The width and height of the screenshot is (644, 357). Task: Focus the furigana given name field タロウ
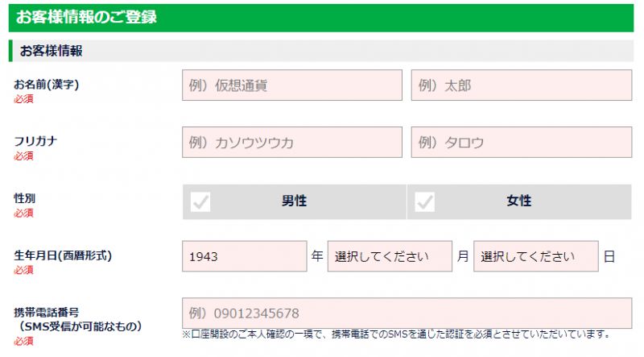521,143
